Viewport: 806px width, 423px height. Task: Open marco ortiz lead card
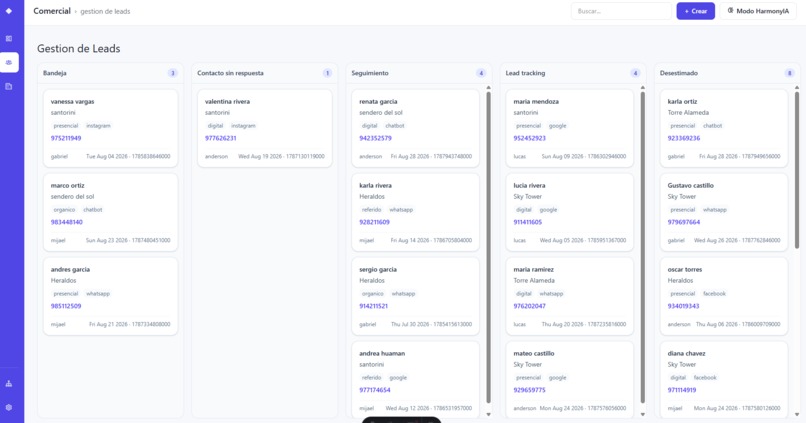pos(111,212)
